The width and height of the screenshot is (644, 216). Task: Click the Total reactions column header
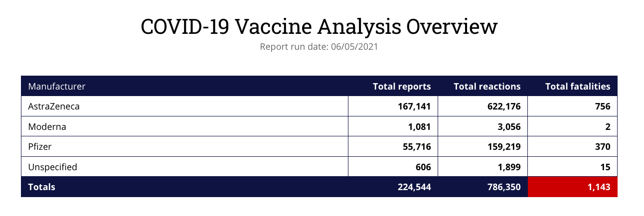[487, 87]
